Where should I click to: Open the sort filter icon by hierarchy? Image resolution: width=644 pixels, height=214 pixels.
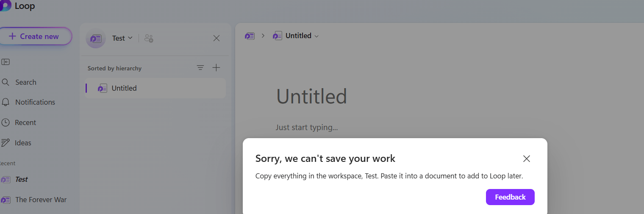tap(200, 68)
